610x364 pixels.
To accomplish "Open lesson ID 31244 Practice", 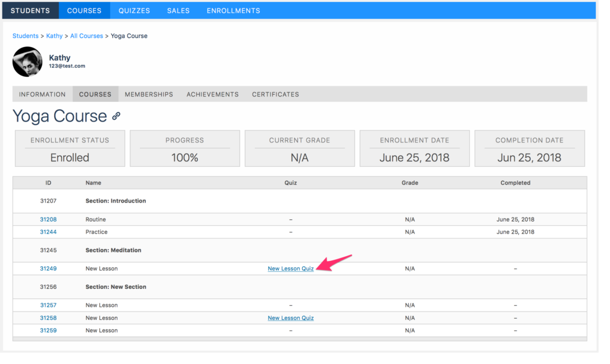I will pos(48,232).
